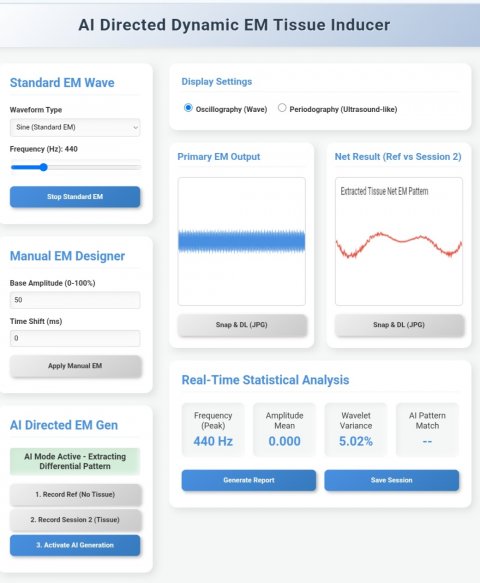Snap & DL JPG under Net Result
Screen dimensions: 480x583
(x=399, y=325)
